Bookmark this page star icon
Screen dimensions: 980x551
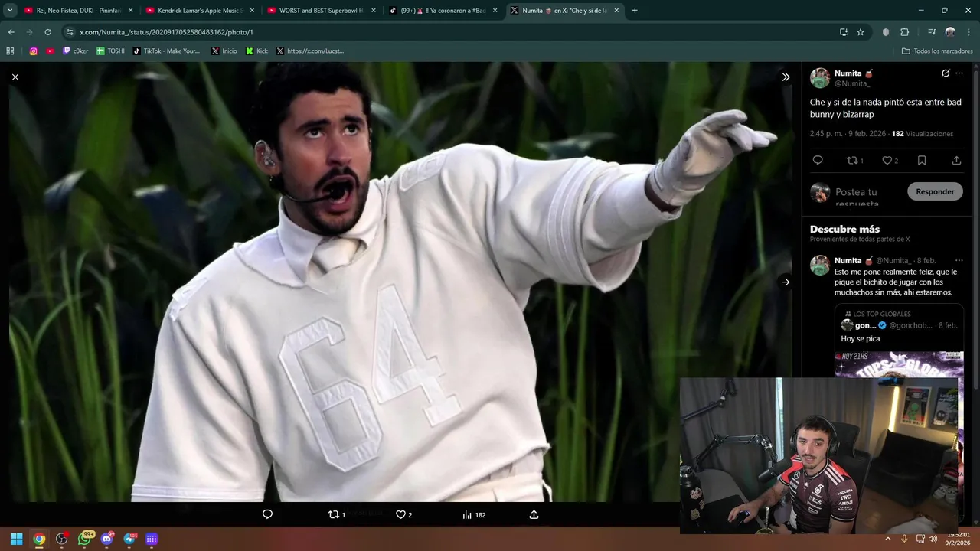[861, 32]
